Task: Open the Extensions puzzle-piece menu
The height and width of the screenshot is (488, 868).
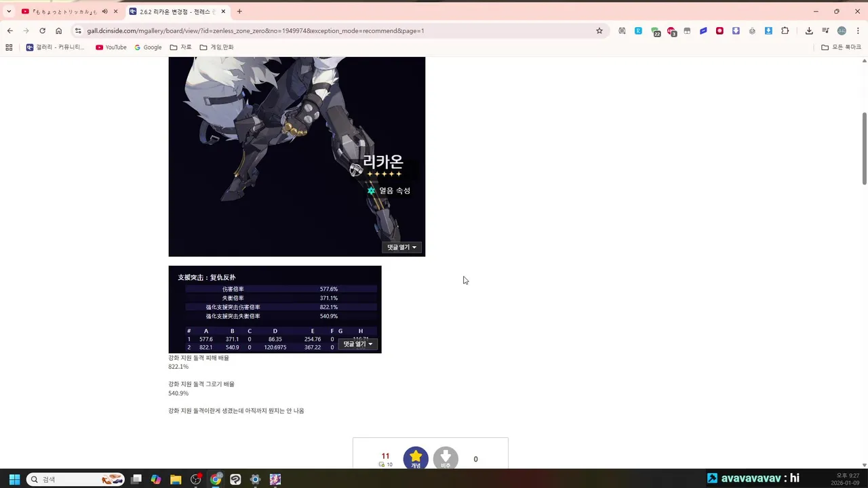Action: [x=785, y=30]
